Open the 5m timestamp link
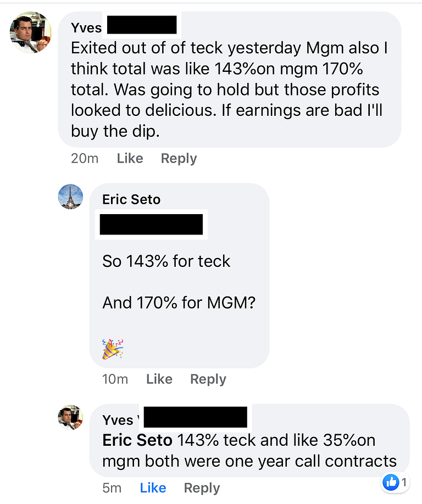The image size is (422, 504). 112,488
